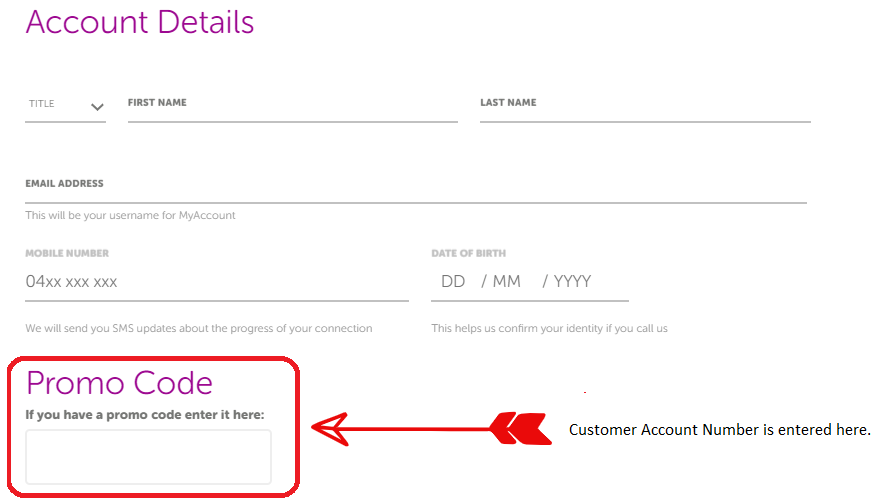Select the 'If you have a promo code' label
This screenshot has height=503, width=882.
coord(145,415)
